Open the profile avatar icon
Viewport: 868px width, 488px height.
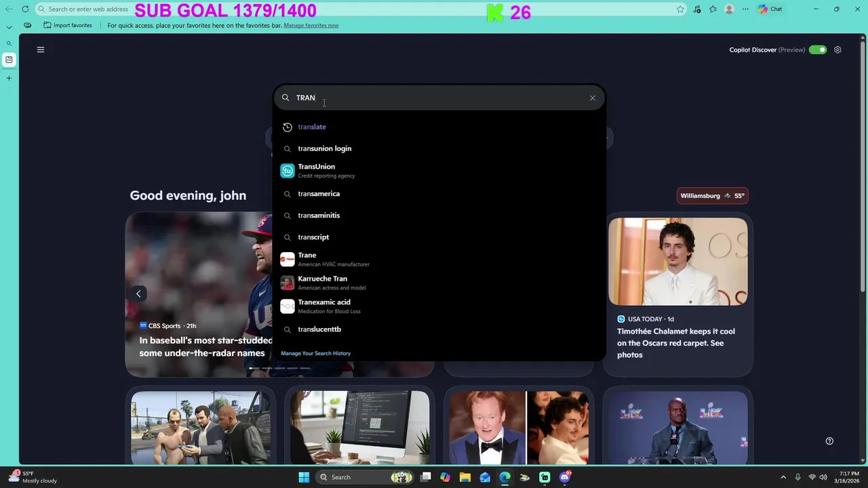[x=729, y=9]
